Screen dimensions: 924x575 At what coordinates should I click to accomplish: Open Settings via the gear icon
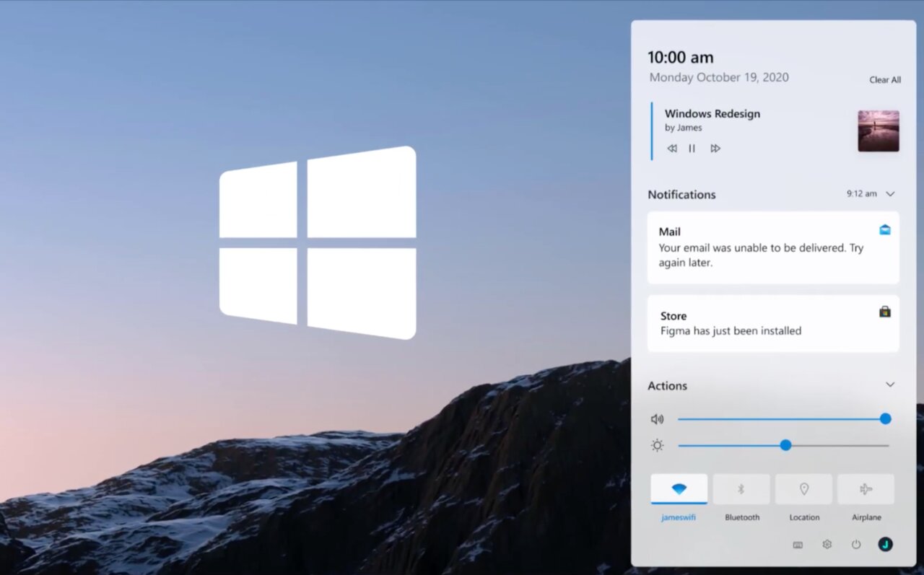point(827,545)
